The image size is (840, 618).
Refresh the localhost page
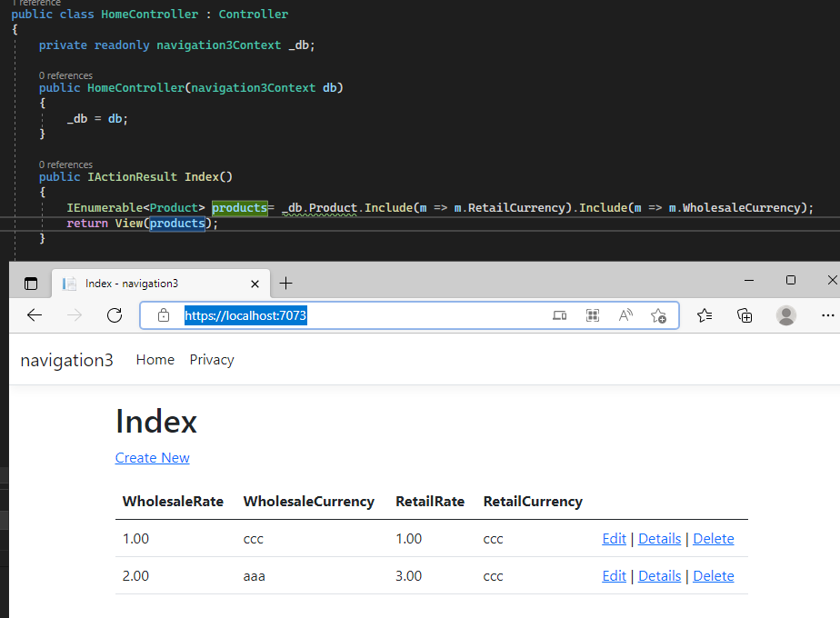coord(115,315)
